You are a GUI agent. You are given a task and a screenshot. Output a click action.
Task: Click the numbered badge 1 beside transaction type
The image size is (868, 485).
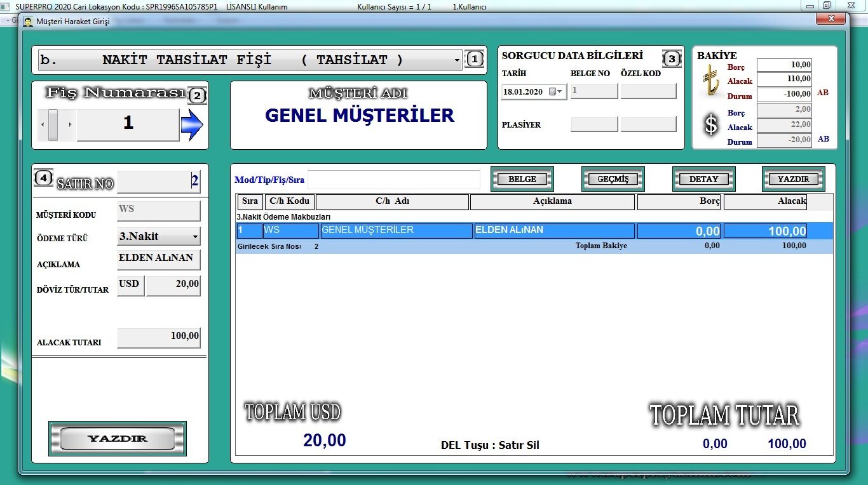point(475,60)
